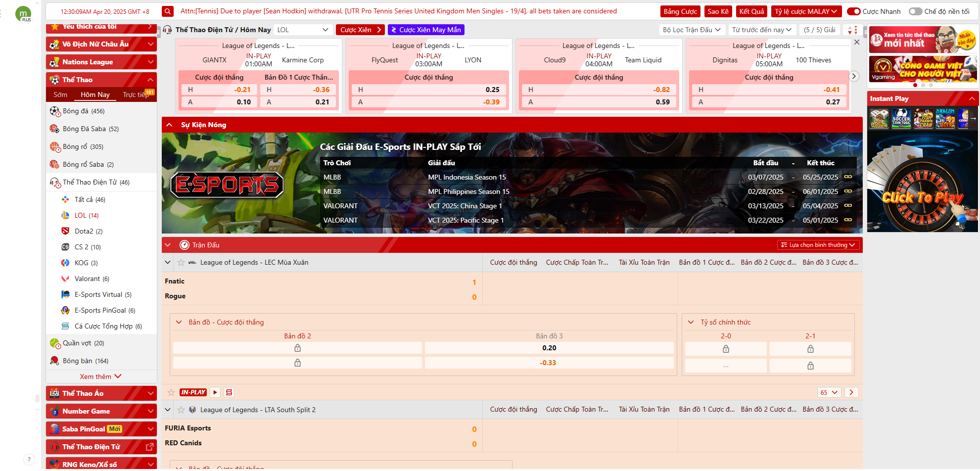Switch to the Sớm tab
Screen dimensions: 980x471
pos(60,94)
